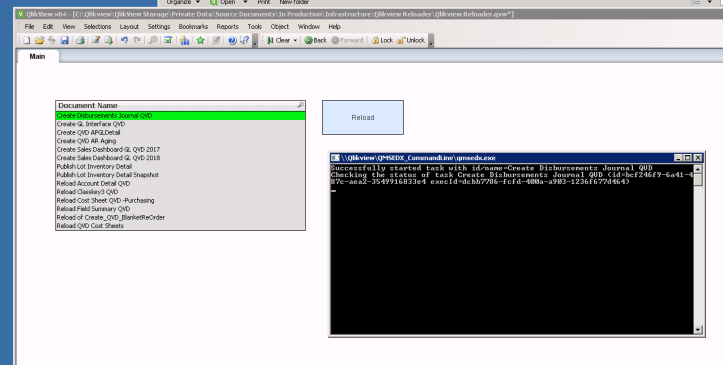Viewport: 723px width, 365px height.
Task: Open the Edit menu
Action: coord(48,27)
